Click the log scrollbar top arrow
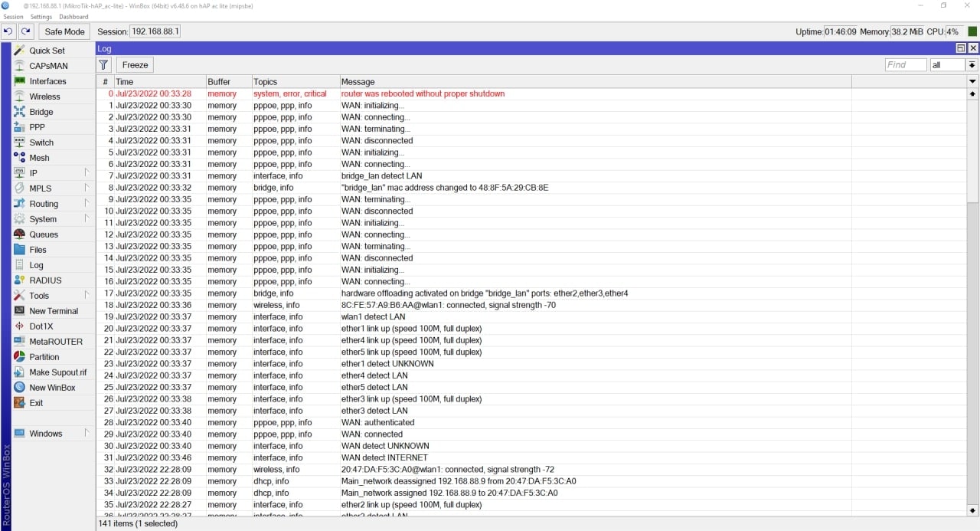This screenshot has width=980, height=531. pos(972,93)
